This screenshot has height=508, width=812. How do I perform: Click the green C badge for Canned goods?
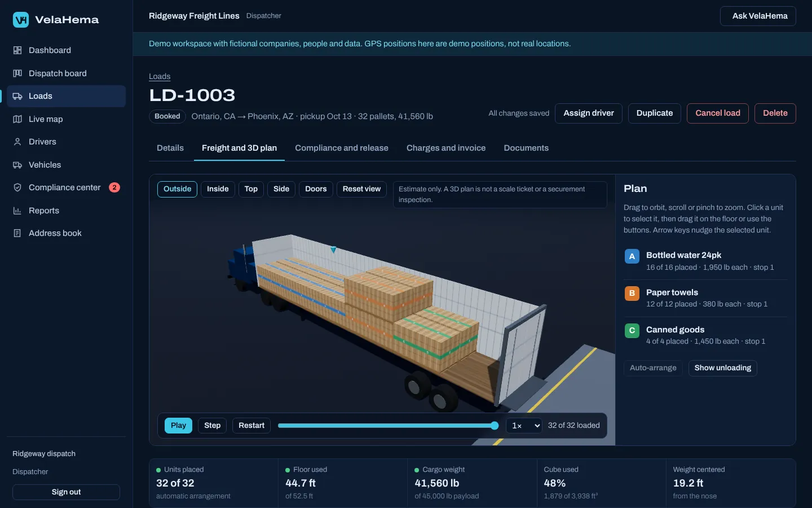pos(632,330)
